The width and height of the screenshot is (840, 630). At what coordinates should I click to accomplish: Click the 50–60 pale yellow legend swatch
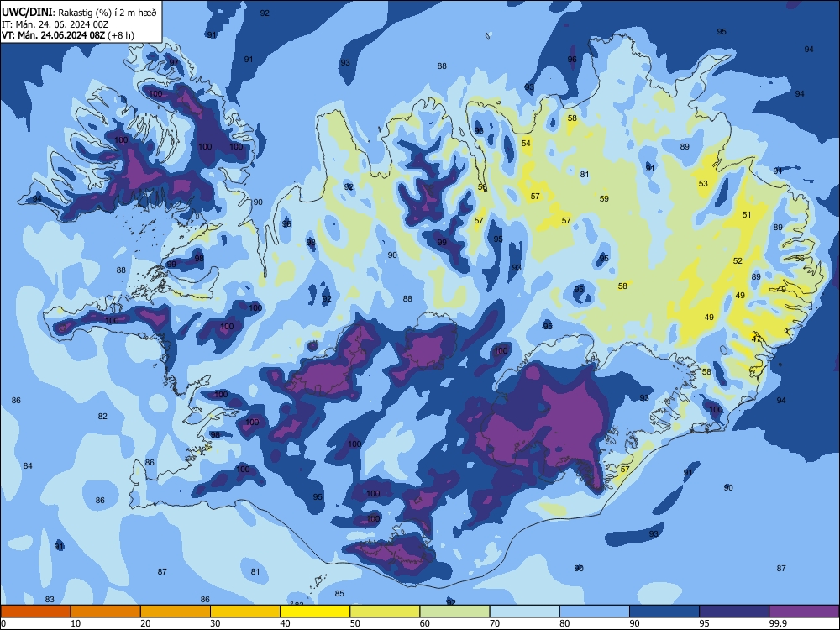click(386, 612)
